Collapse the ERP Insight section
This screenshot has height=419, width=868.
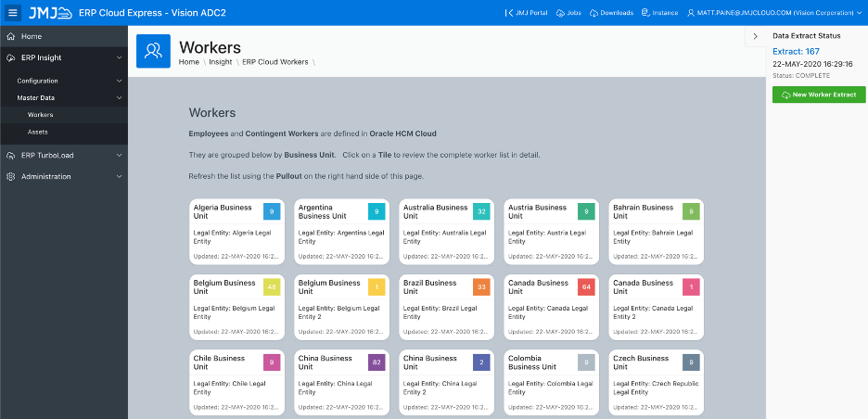(119, 57)
